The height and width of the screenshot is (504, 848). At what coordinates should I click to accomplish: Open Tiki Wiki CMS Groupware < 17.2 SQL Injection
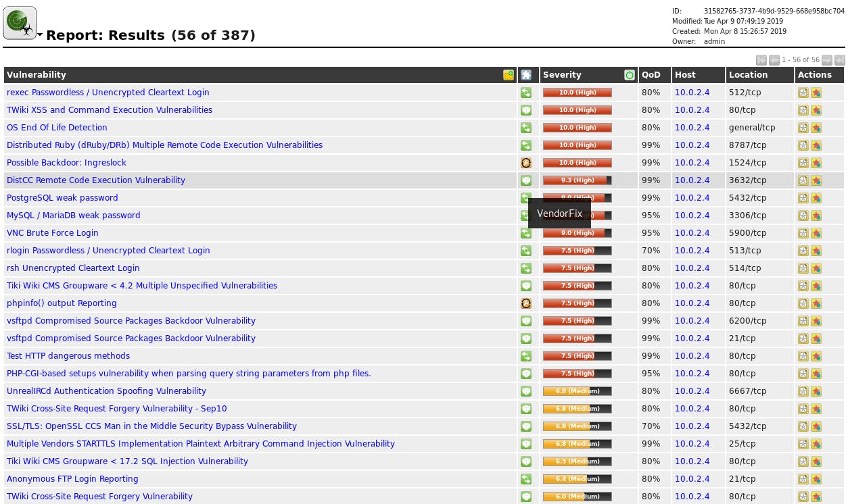tap(127, 461)
